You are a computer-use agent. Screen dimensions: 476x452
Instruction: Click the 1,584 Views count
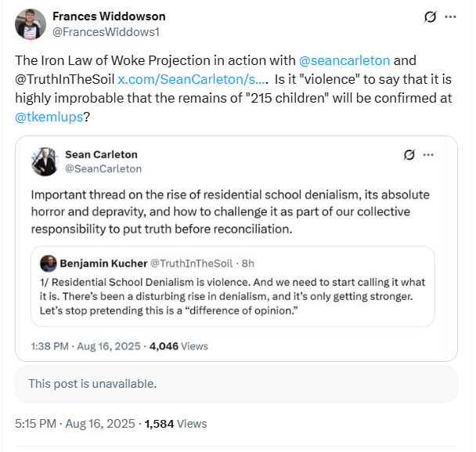click(x=176, y=424)
